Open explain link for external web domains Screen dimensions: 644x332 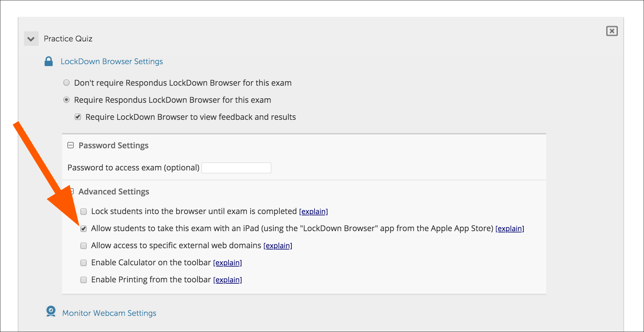(278, 246)
